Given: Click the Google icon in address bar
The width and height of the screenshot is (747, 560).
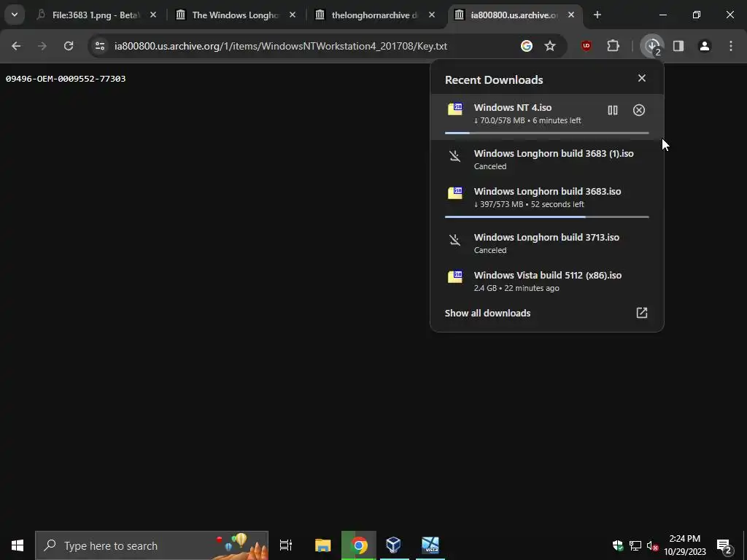Looking at the screenshot, I should pyautogui.click(x=527, y=46).
